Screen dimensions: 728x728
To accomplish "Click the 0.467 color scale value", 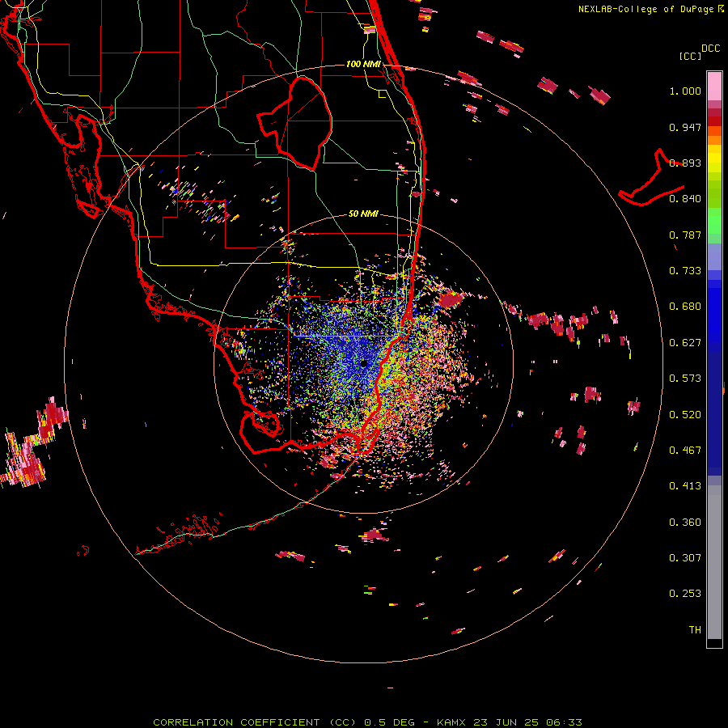I will point(685,451).
